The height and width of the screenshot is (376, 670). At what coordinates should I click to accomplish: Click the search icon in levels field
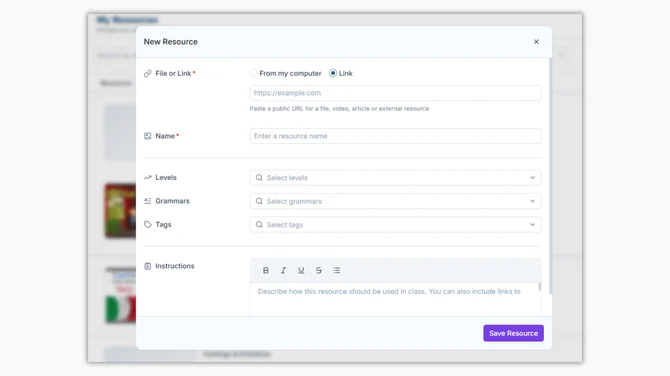point(259,178)
